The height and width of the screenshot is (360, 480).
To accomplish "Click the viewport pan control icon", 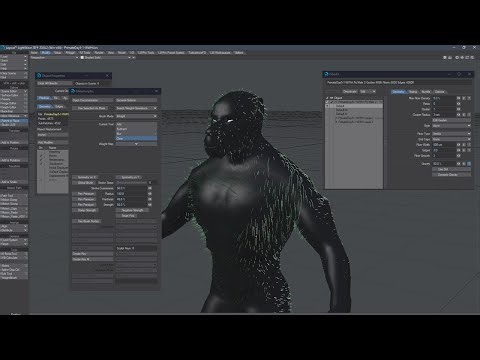I will point(462,57).
